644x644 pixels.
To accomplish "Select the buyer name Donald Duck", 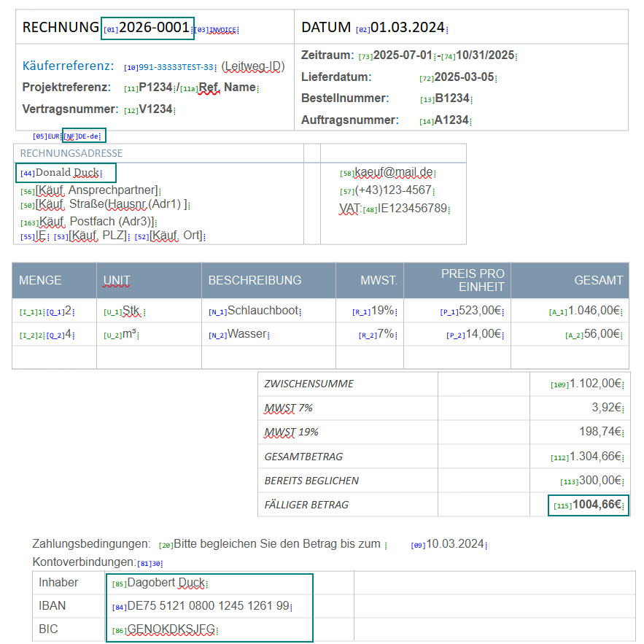I will click(66, 173).
